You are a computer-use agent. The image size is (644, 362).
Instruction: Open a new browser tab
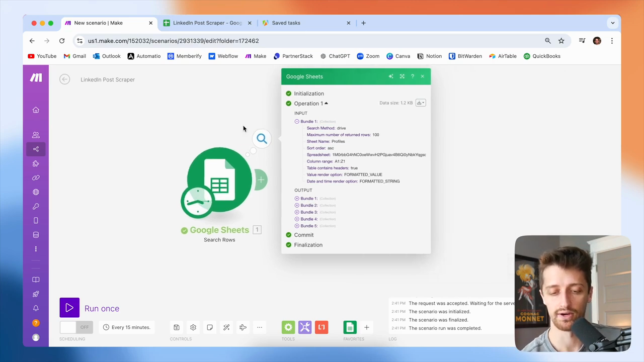point(363,23)
